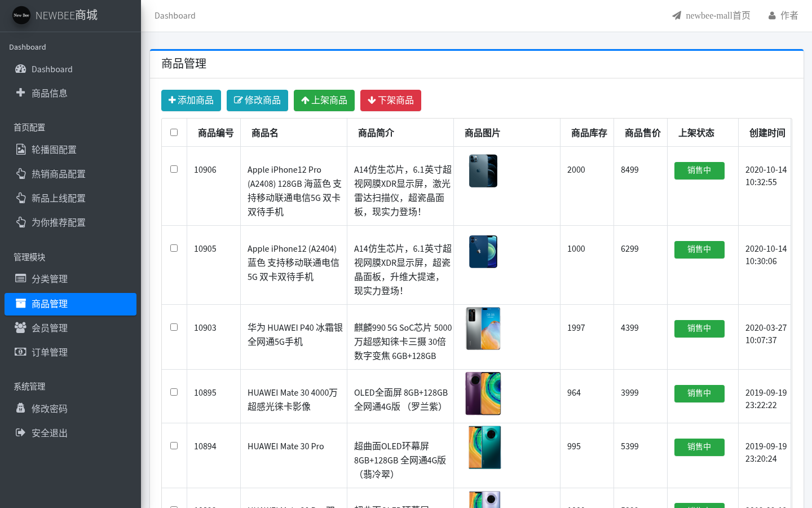Tick the checkbox for product 10895
Screen dimensions: 812x508
coord(174,392)
